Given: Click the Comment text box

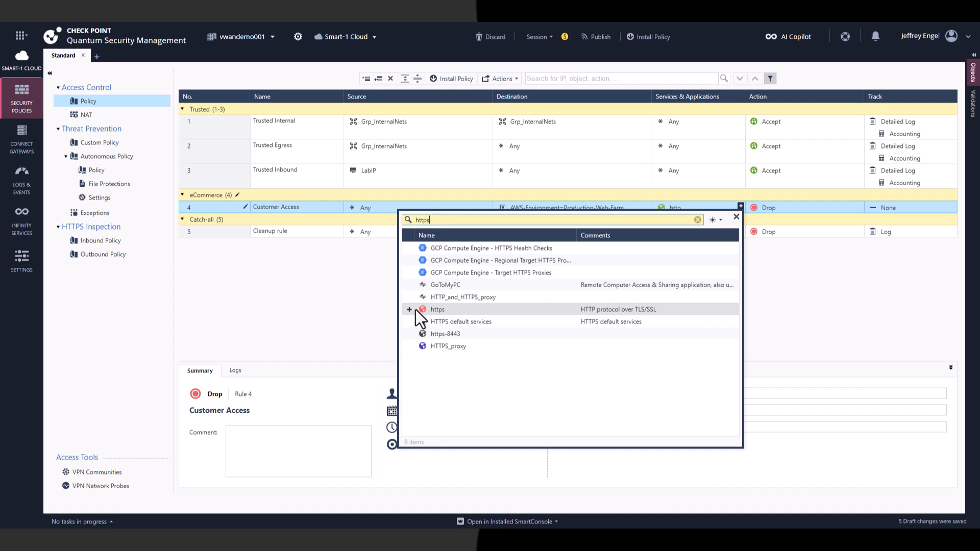Looking at the screenshot, I should pos(299,451).
